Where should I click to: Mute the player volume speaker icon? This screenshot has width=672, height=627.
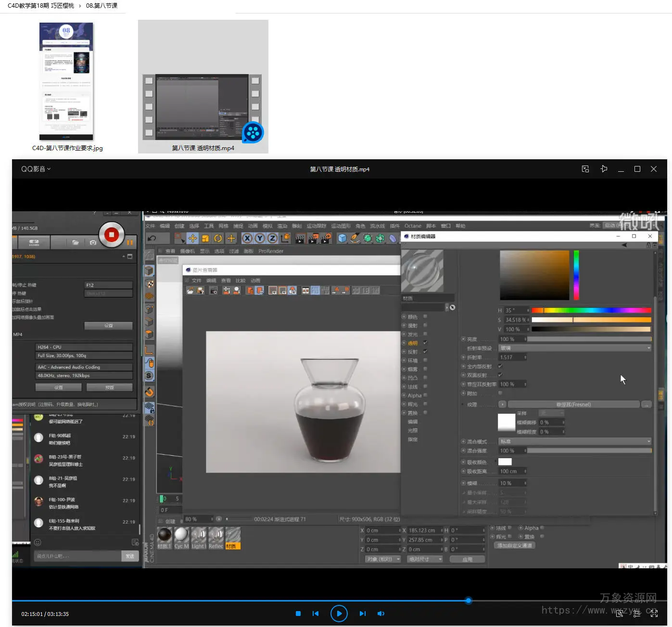pyautogui.click(x=380, y=614)
